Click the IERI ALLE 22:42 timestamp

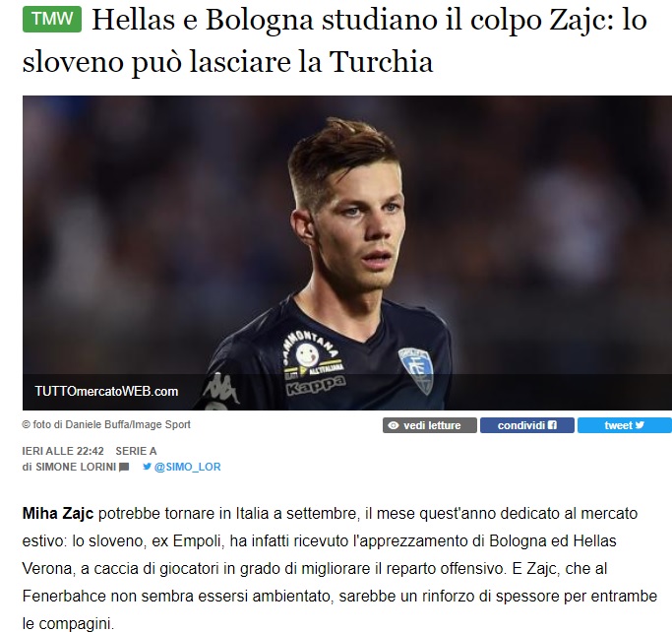[x=63, y=451]
